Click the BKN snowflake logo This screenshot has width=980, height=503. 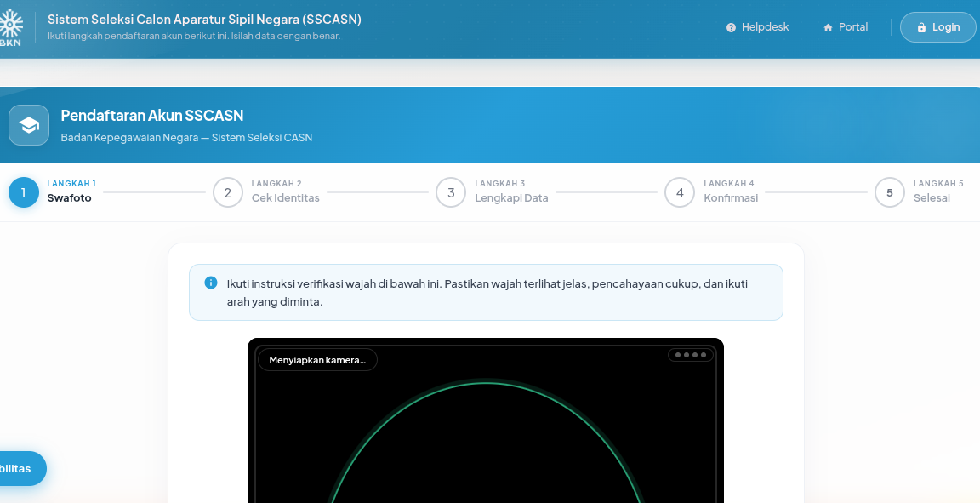(x=10, y=27)
